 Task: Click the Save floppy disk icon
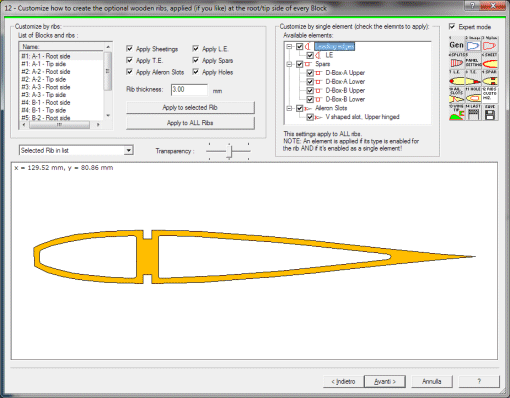click(x=490, y=113)
